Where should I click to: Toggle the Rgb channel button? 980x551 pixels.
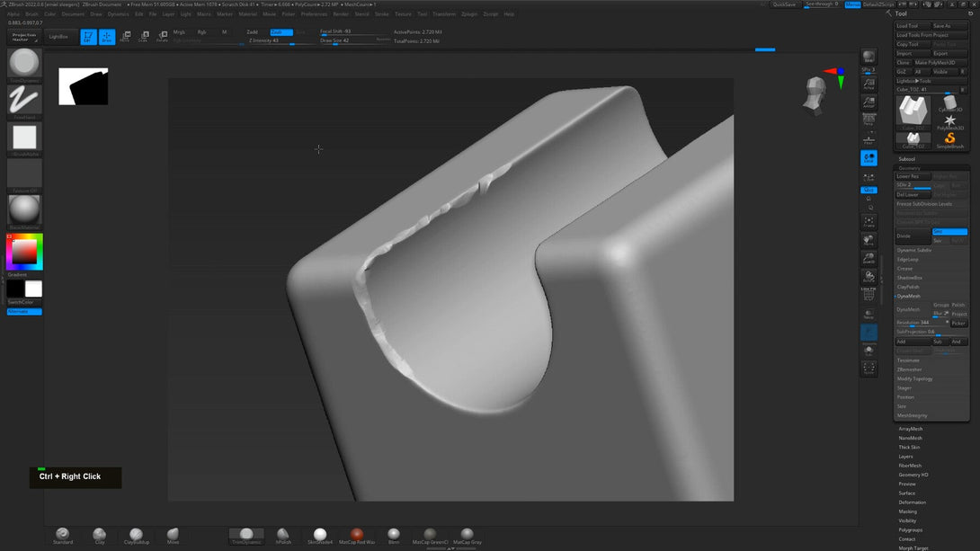click(x=202, y=31)
